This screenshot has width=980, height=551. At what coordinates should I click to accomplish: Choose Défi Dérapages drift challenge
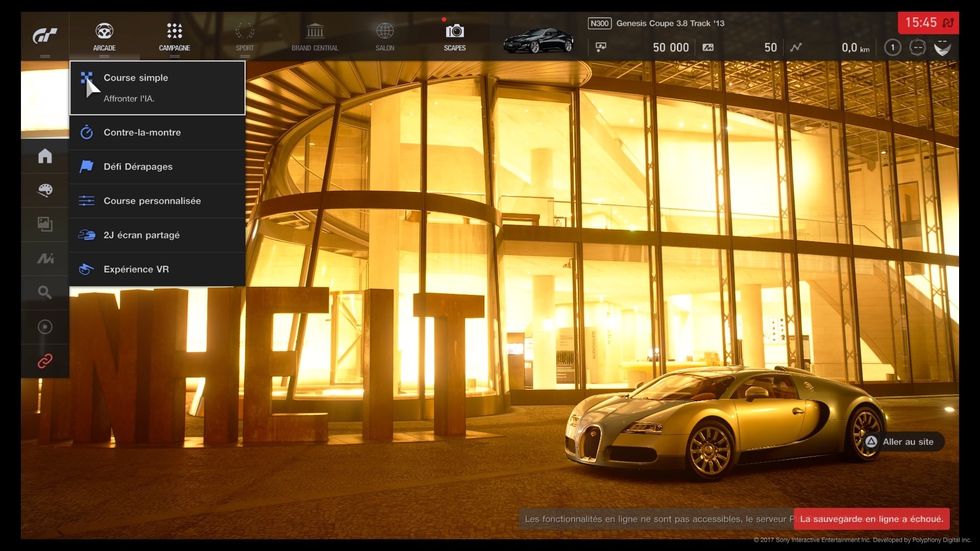coord(157,166)
